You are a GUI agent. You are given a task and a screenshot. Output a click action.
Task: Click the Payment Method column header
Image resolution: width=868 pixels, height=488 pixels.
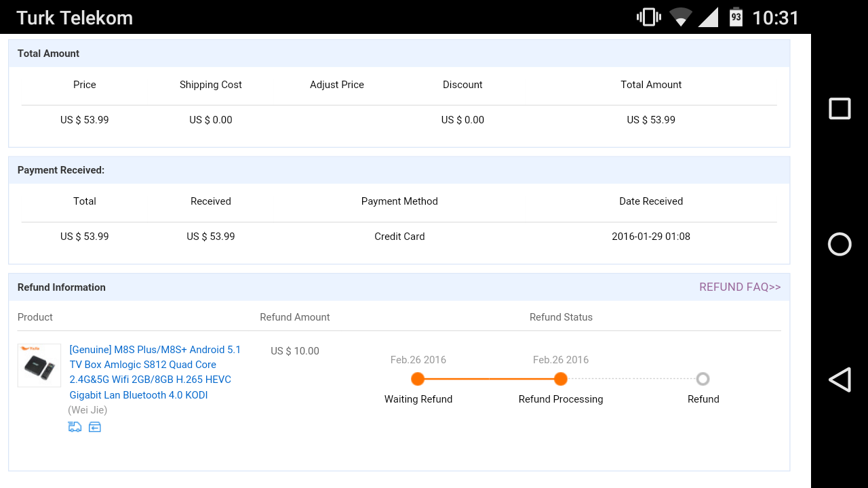click(x=399, y=201)
